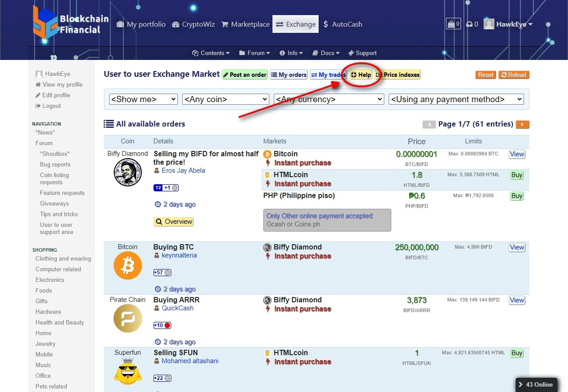
Task: Open *News* in navigation
Action: coord(45,132)
